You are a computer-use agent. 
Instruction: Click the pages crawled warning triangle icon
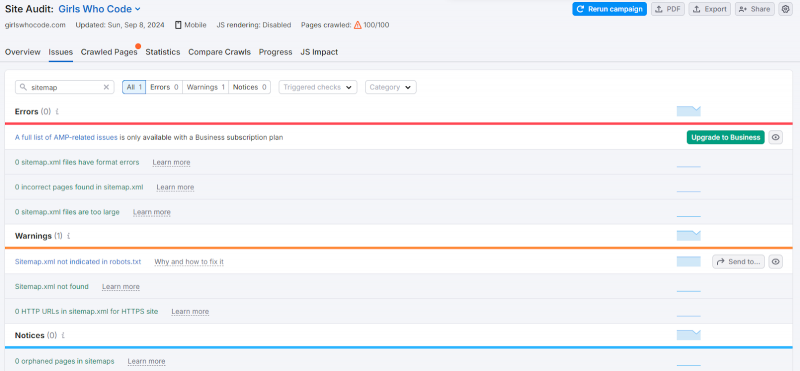(358, 24)
